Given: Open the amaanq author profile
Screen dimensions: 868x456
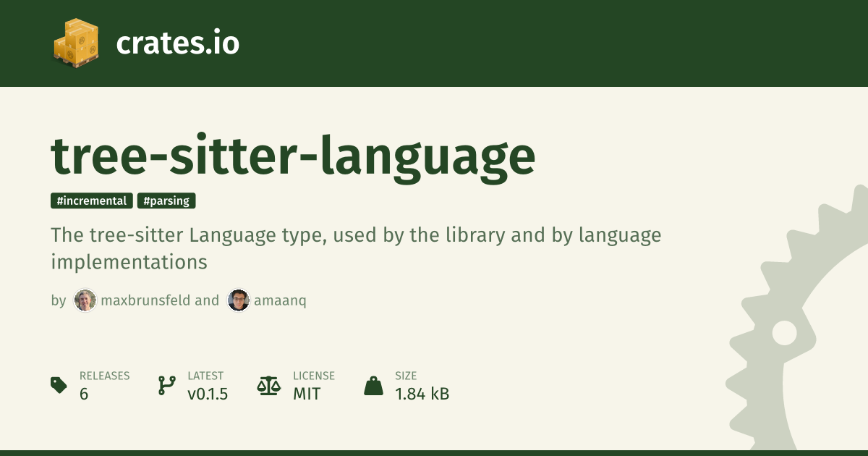Looking at the screenshot, I should click(280, 300).
